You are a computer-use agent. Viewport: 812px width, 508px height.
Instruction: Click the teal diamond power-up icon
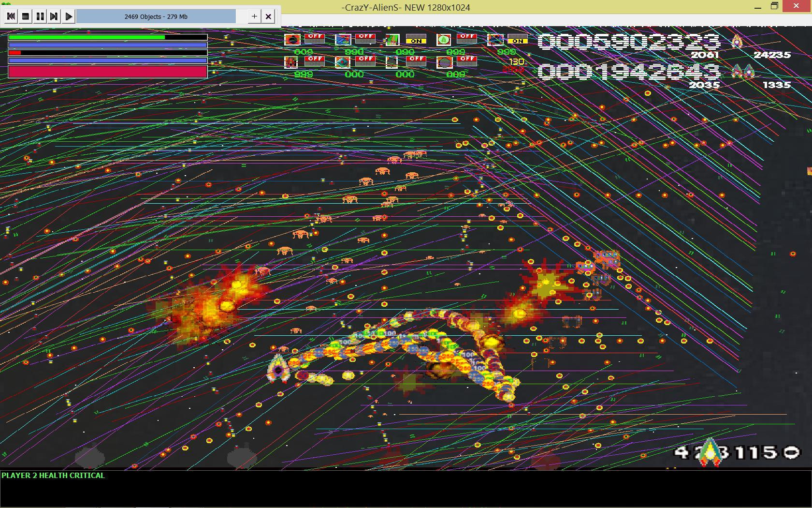(x=342, y=62)
